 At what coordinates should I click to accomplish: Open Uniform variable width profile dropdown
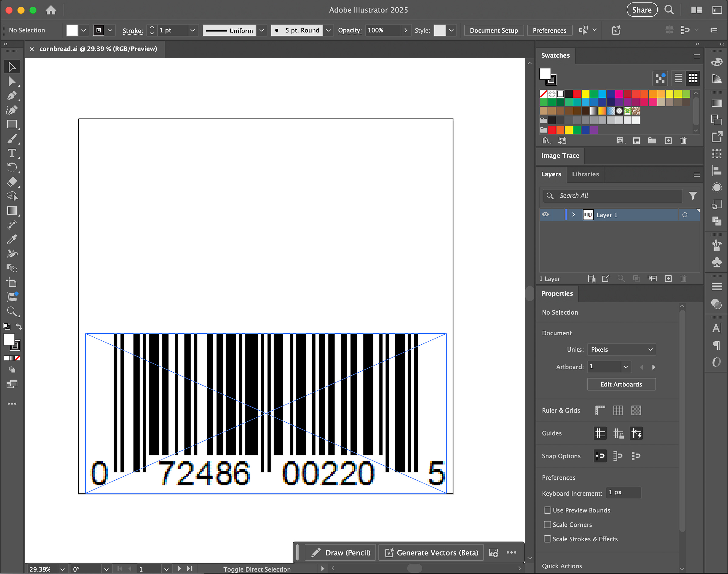(262, 30)
